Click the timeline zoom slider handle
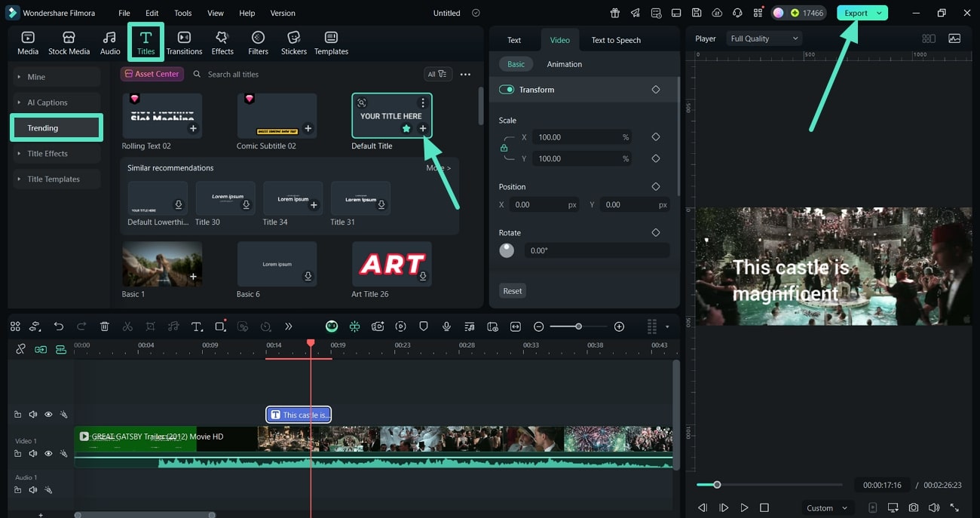This screenshot has width=980, height=518. [x=578, y=326]
